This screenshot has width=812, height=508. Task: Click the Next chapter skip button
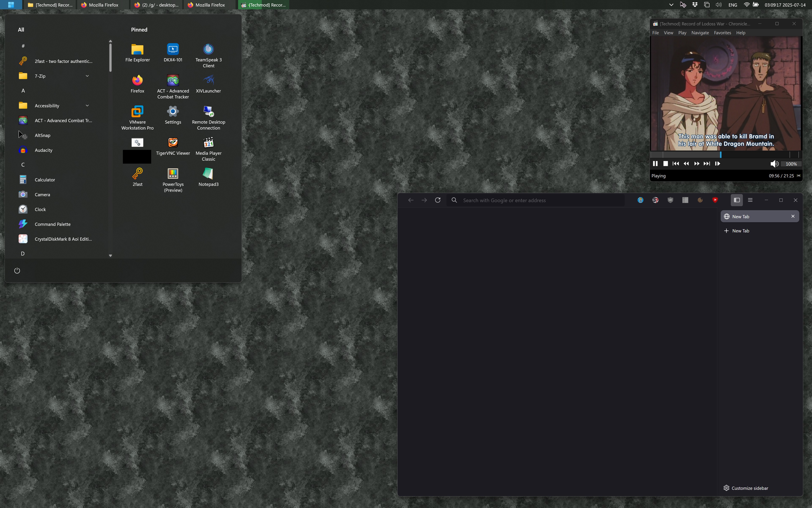click(x=707, y=164)
